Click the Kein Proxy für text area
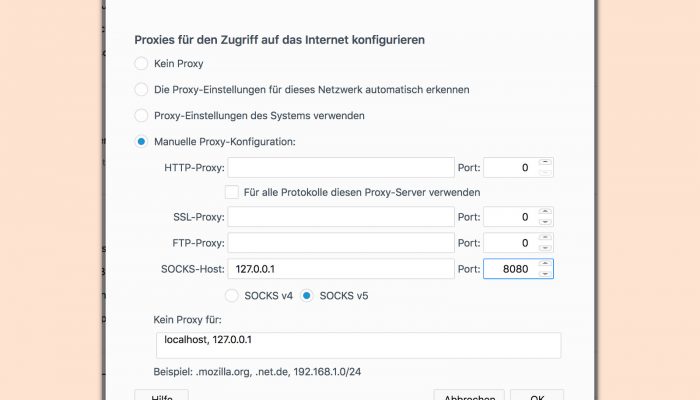Viewport: 700px width, 400px height. tap(358, 345)
